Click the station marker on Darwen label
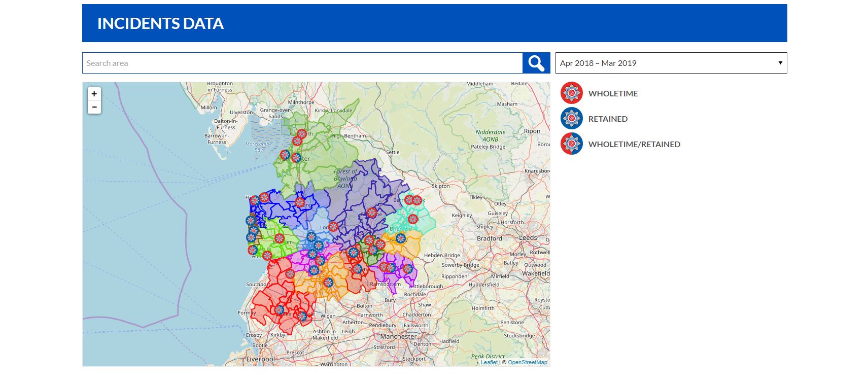The image size is (868, 385). pyautogui.click(x=358, y=269)
